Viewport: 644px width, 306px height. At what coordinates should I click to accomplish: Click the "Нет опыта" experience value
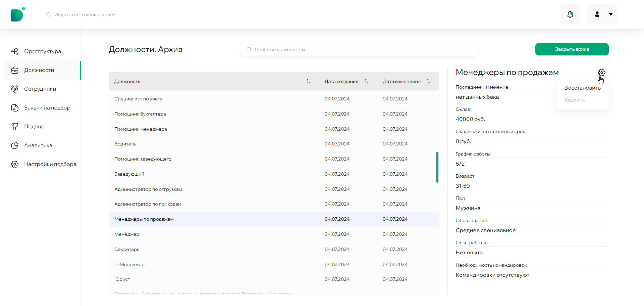[469, 253]
